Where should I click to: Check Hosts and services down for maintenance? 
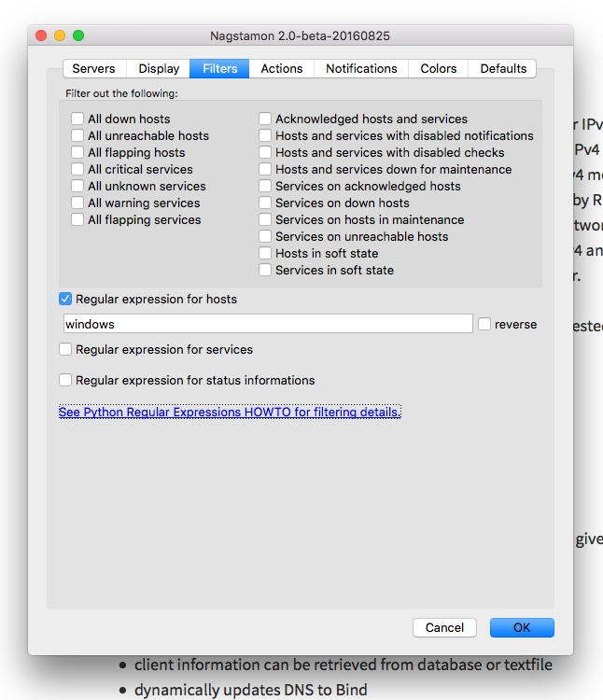(x=265, y=170)
